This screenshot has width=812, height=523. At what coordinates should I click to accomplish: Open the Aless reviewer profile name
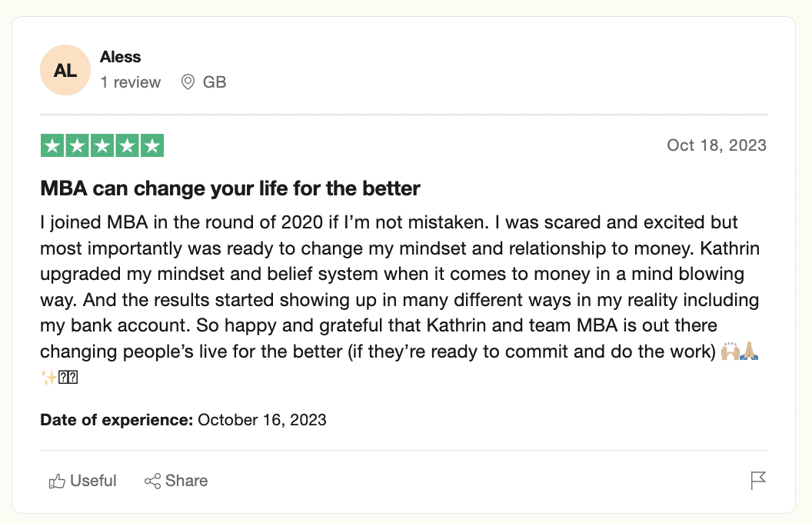coord(120,56)
